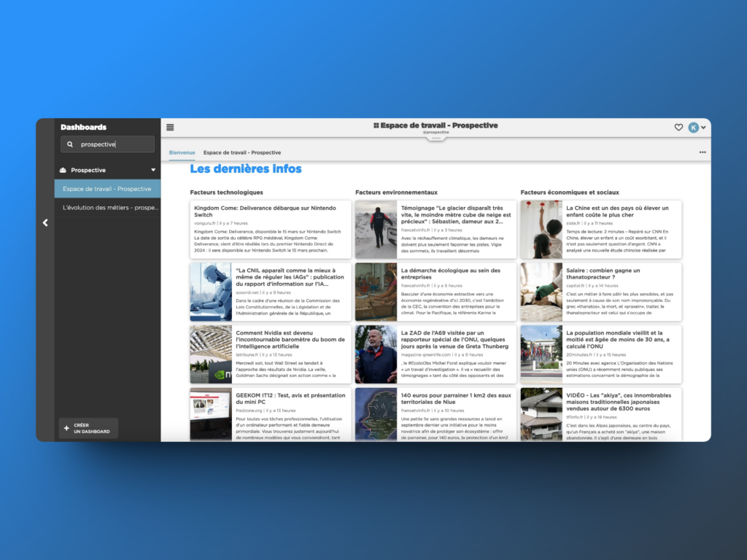Collapse the Prospective group dropdown arrow
The height and width of the screenshot is (560, 747).
[153, 170]
